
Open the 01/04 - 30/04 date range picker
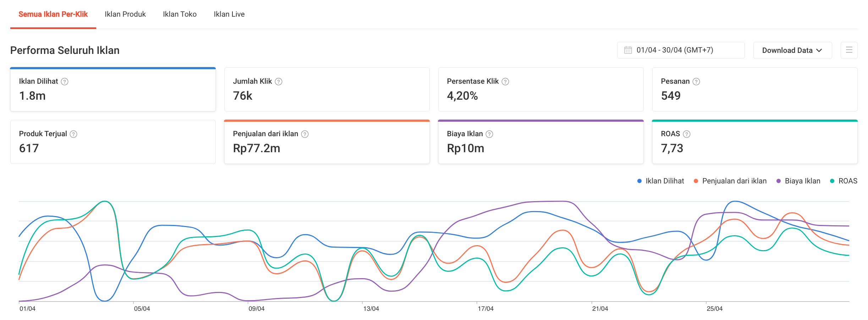[680, 50]
